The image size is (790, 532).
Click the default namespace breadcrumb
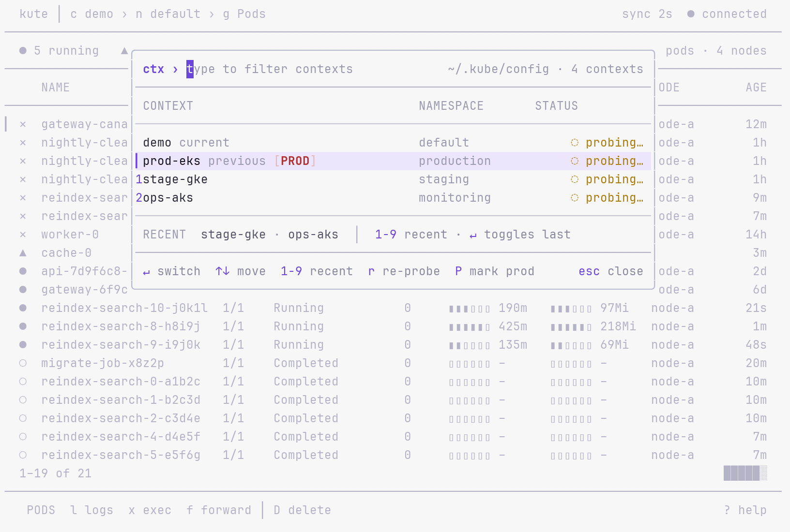(x=168, y=14)
